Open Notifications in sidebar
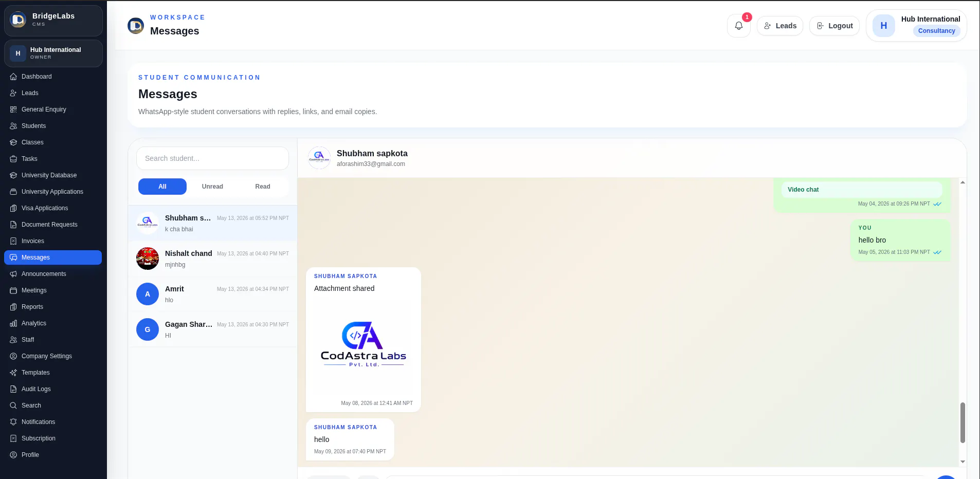This screenshot has width=980, height=479. tap(53, 422)
